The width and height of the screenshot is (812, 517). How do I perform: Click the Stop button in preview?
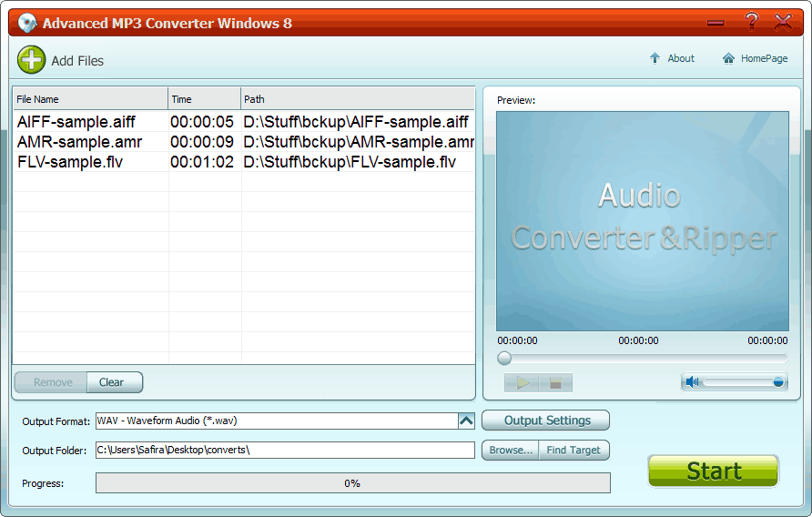coord(555,383)
